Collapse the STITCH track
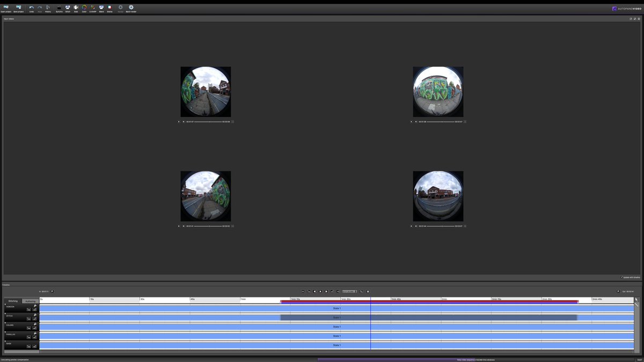 [x=5, y=314]
